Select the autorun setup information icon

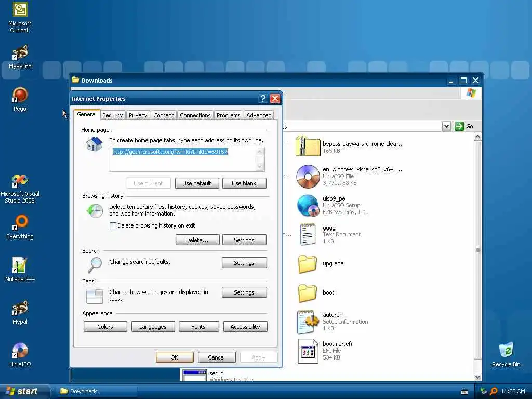(x=308, y=321)
